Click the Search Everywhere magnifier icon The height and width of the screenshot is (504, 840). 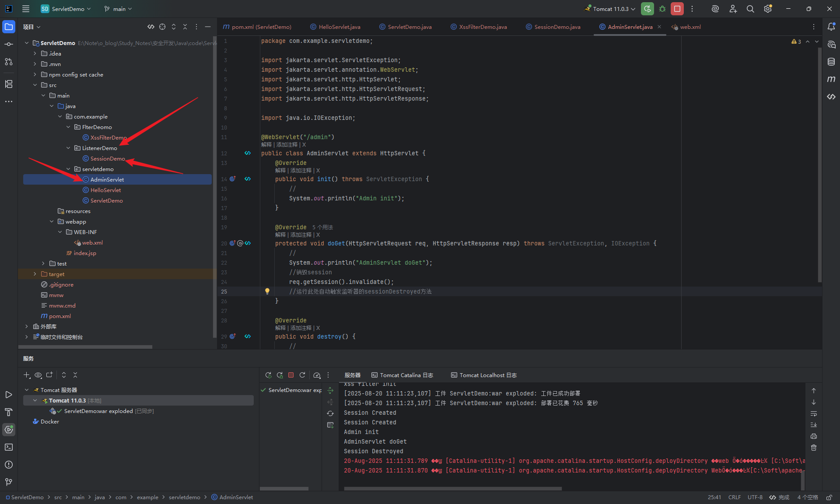[x=750, y=9]
